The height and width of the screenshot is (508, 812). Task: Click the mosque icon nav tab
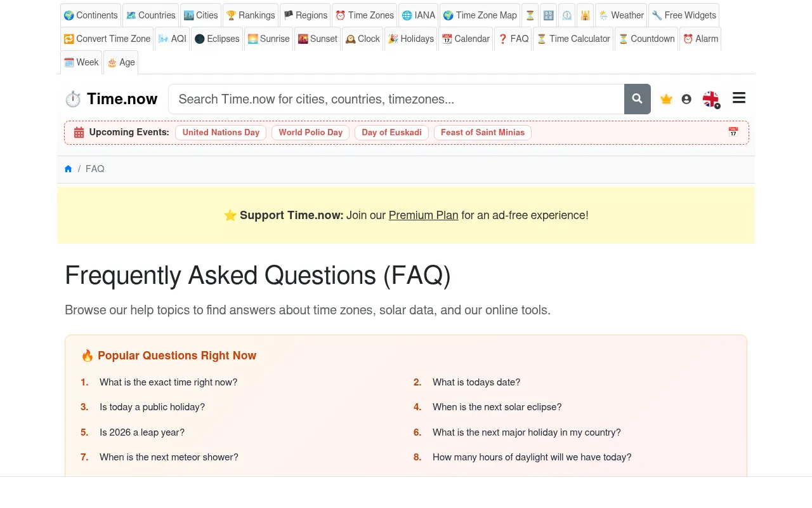tap(586, 15)
